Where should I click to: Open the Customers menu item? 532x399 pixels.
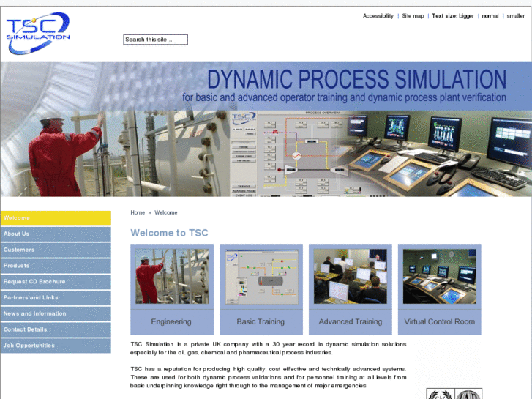pos(56,250)
